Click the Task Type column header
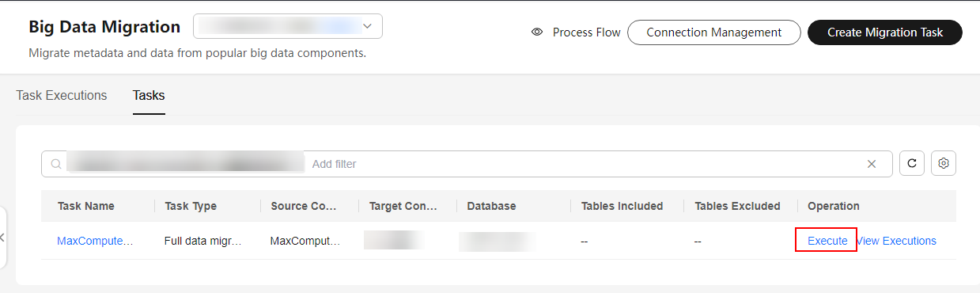The width and height of the screenshot is (980, 293). pyautogui.click(x=191, y=206)
